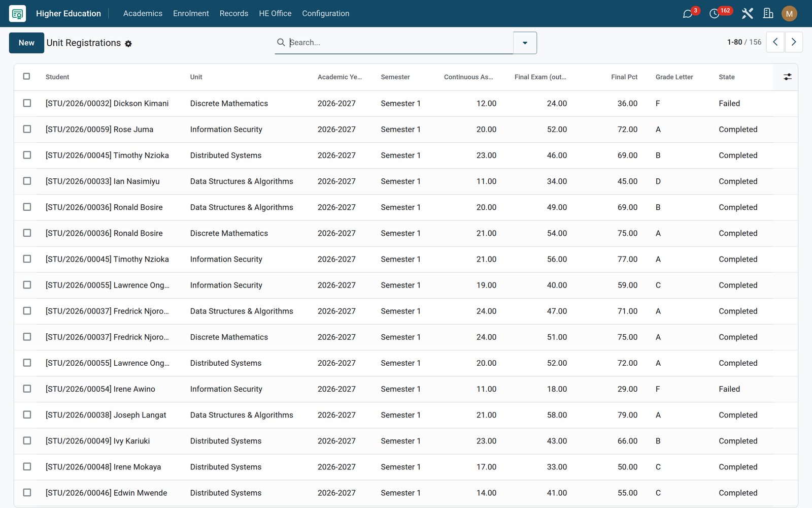Click the gear icon beside Unit Registrations
This screenshot has width=812, height=508.
tap(128, 44)
